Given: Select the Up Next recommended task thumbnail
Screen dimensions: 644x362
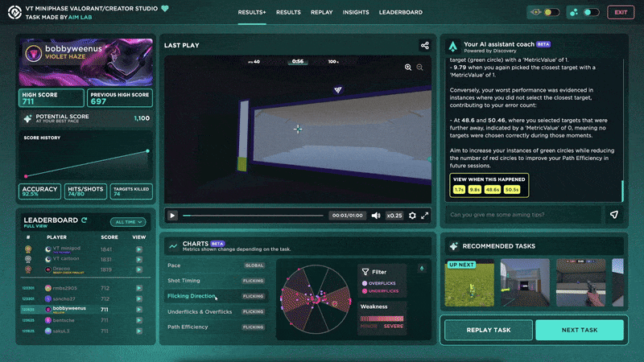Looking at the screenshot, I should [x=469, y=283].
